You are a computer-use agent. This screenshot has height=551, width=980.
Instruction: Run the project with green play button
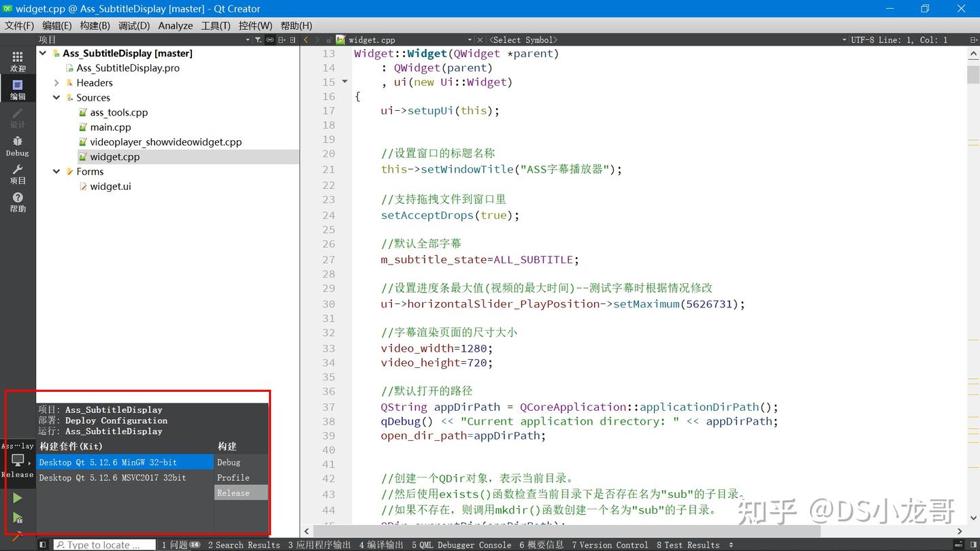(18, 499)
